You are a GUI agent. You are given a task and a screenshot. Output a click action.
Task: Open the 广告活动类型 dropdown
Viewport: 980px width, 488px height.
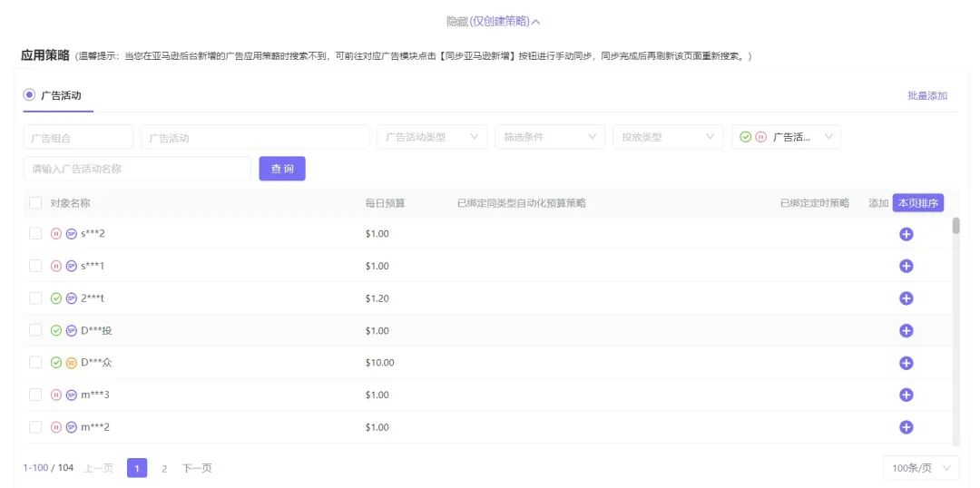(x=432, y=137)
